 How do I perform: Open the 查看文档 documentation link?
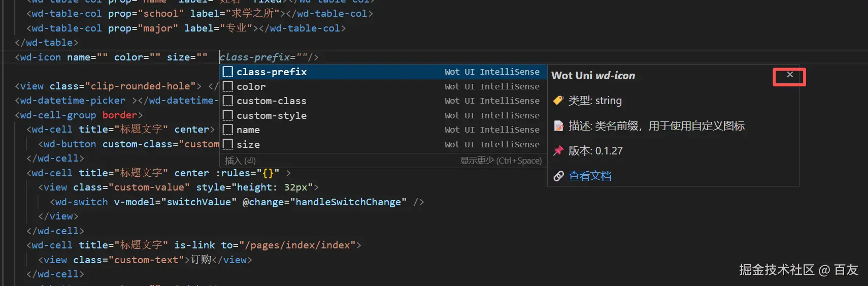tap(590, 176)
